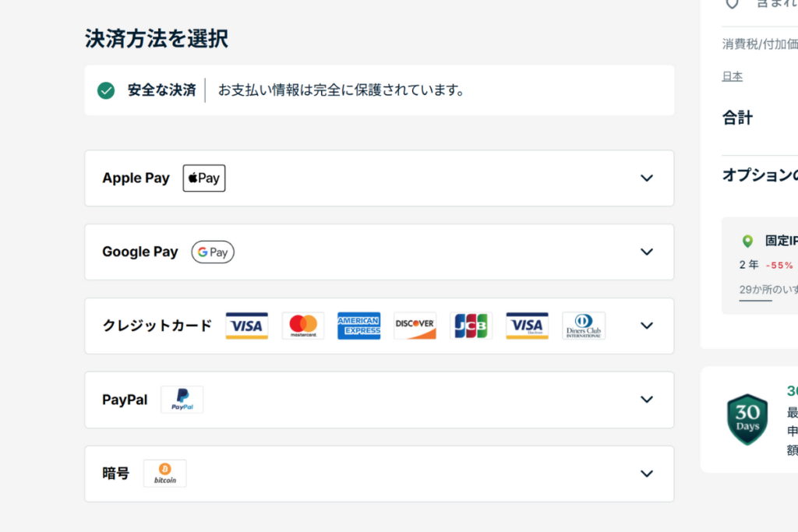Screen dimensions: 798x532
Task: Click the green secure payment checkmark
Action: pos(106,90)
